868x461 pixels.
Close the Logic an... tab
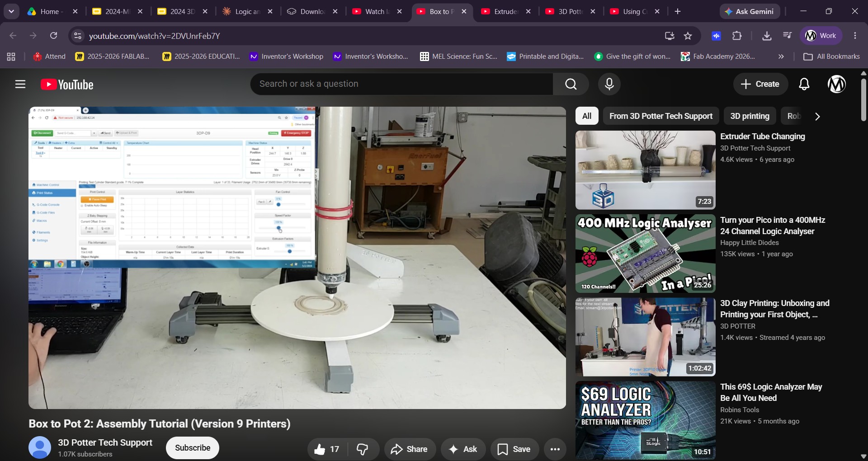[270, 12]
